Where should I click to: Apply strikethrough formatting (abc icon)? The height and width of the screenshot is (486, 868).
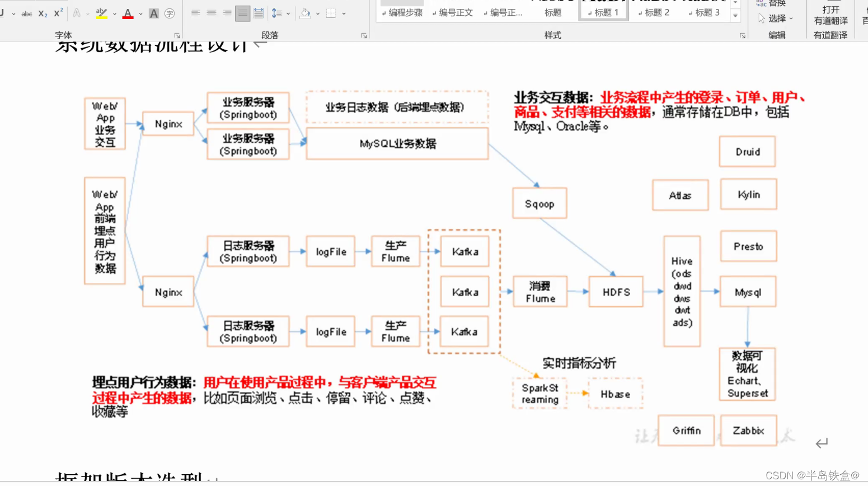click(x=27, y=13)
